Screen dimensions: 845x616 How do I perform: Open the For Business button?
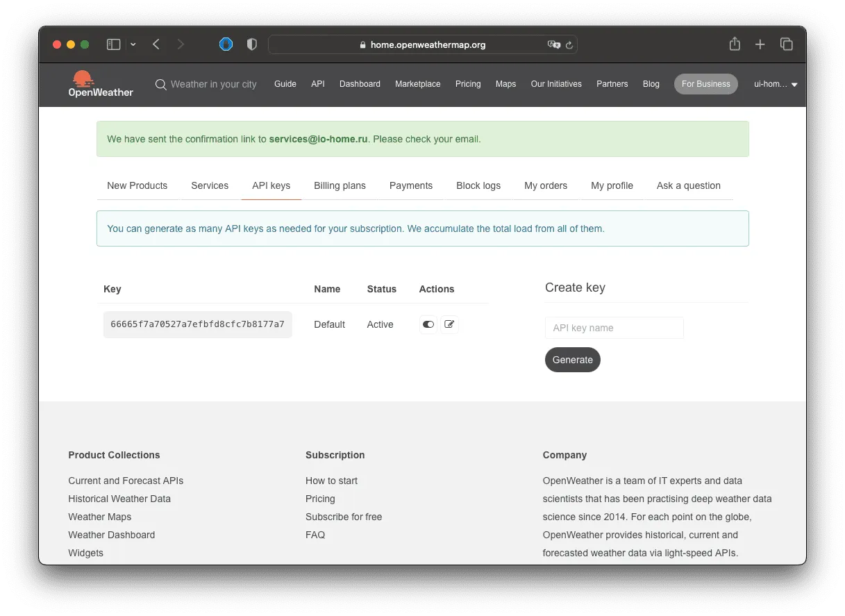tap(705, 84)
